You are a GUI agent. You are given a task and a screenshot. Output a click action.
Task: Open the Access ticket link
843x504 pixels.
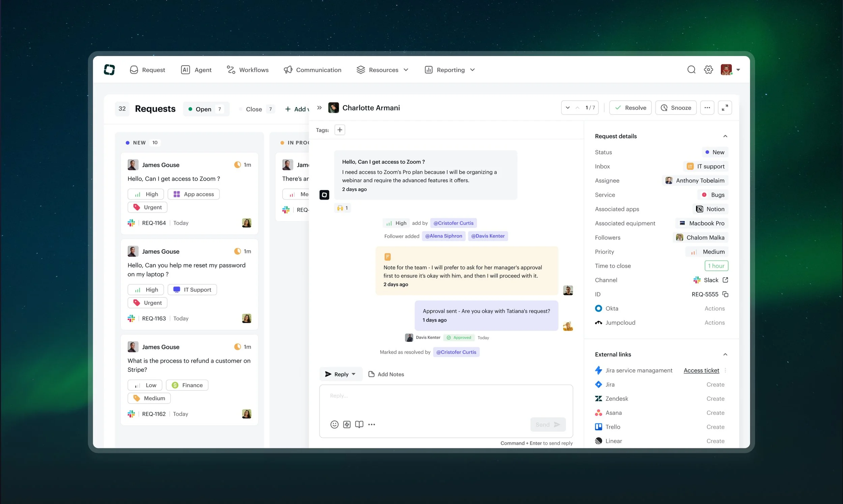pos(701,370)
